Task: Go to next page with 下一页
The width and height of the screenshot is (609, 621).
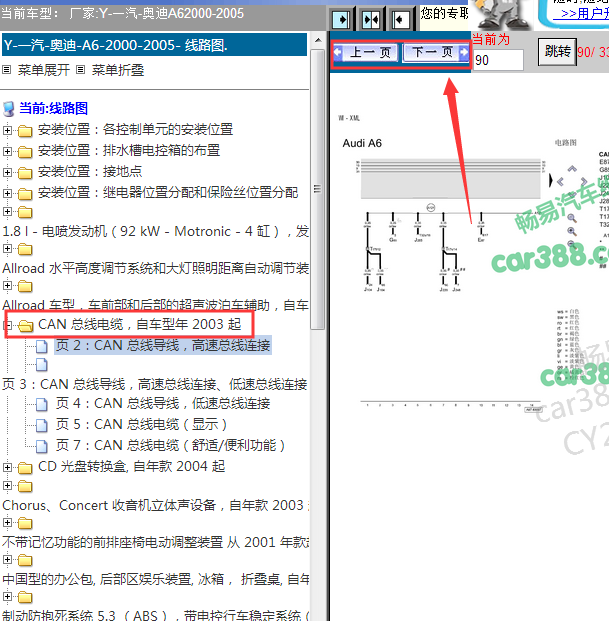Action: click(436, 52)
